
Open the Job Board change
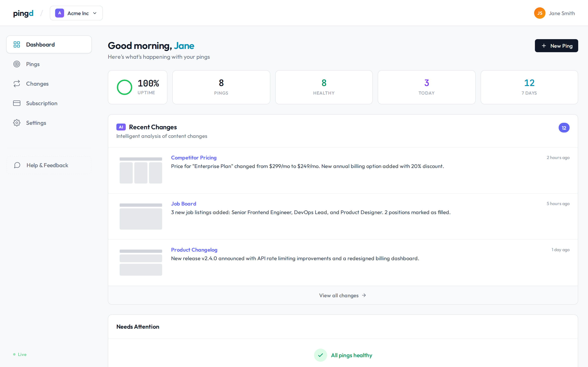(x=184, y=203)
